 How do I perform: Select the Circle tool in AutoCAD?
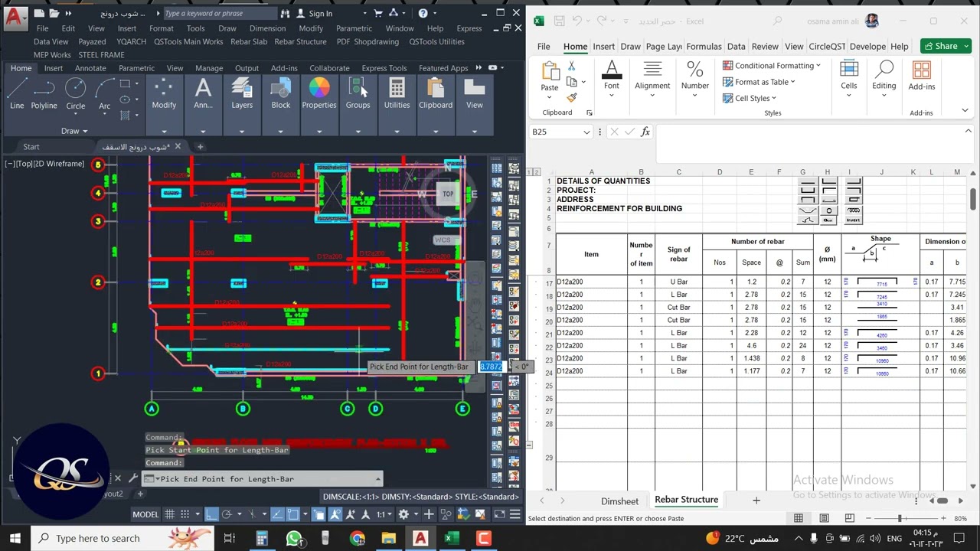click(x=75, y=94)
